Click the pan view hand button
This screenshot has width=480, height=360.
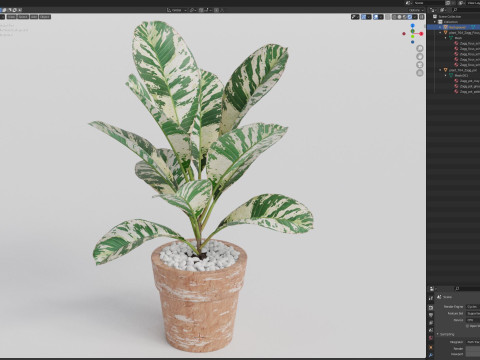click(x=420, y=56)
